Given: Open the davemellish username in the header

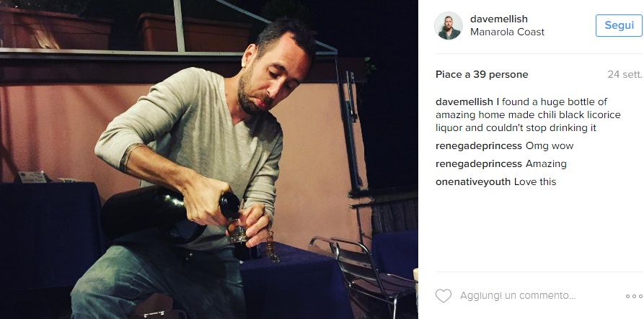Looking at the screenshot, I should pyautogui.click(x=499, y=19).
